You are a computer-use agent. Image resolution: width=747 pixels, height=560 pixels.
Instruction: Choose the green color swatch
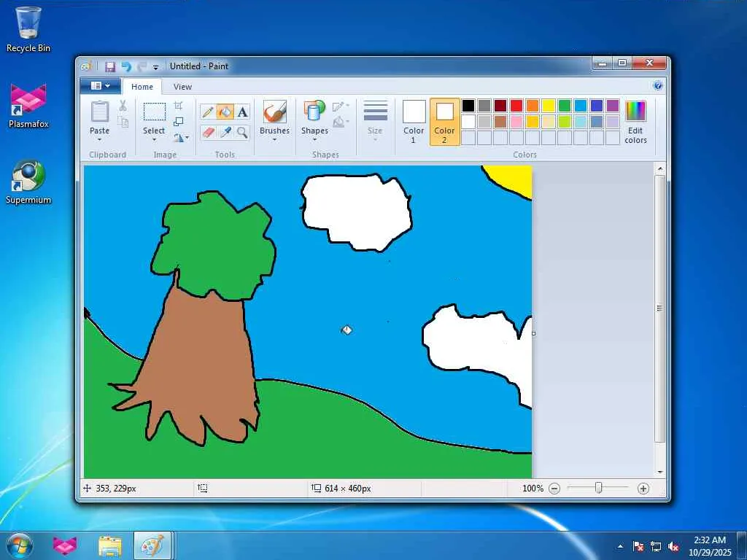pyautogui.click(x=565, y=105)
